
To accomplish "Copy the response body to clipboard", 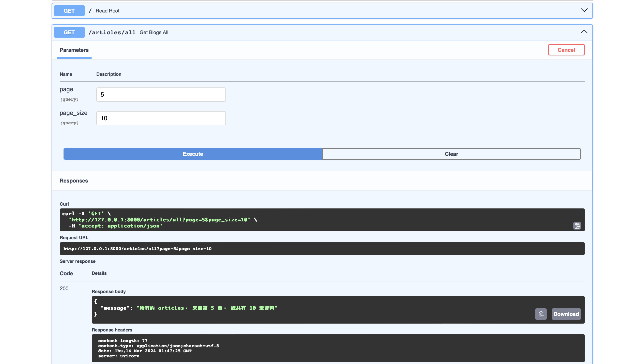I will (541, 314).
